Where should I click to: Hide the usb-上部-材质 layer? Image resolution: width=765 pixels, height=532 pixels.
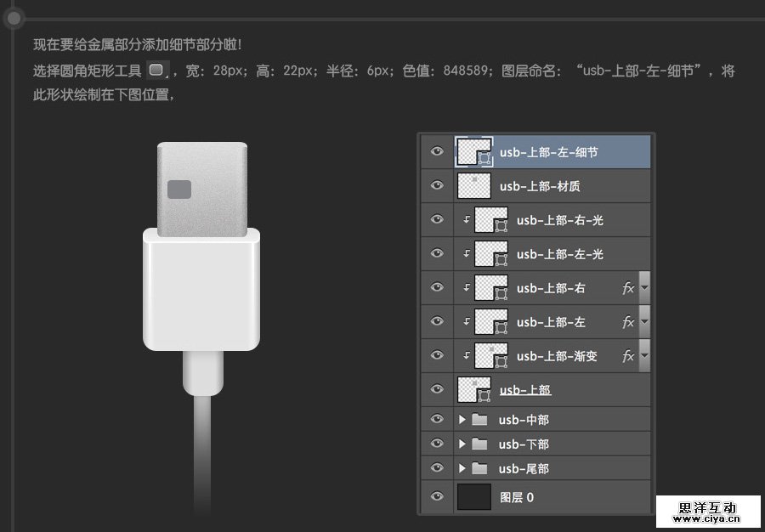(436, 185)
